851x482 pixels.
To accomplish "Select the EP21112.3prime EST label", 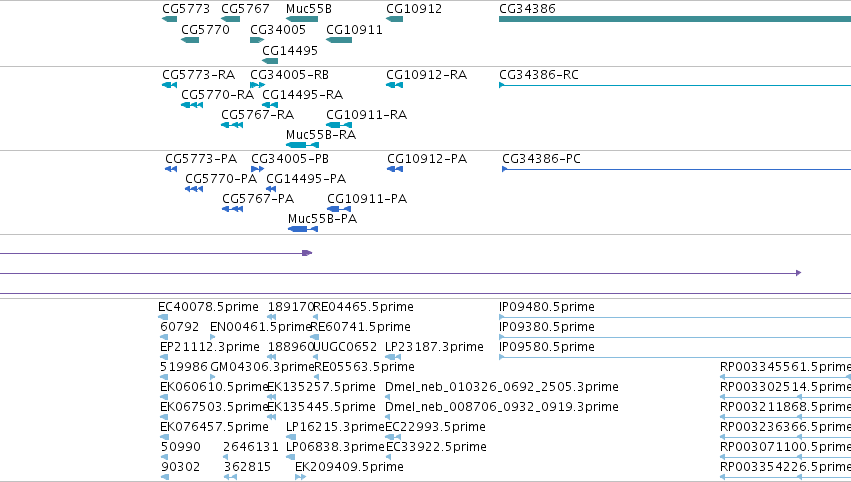I will [209, 347].
